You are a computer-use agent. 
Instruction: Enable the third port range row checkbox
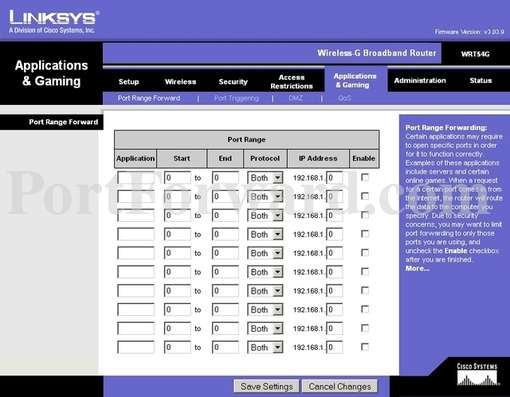365,215
